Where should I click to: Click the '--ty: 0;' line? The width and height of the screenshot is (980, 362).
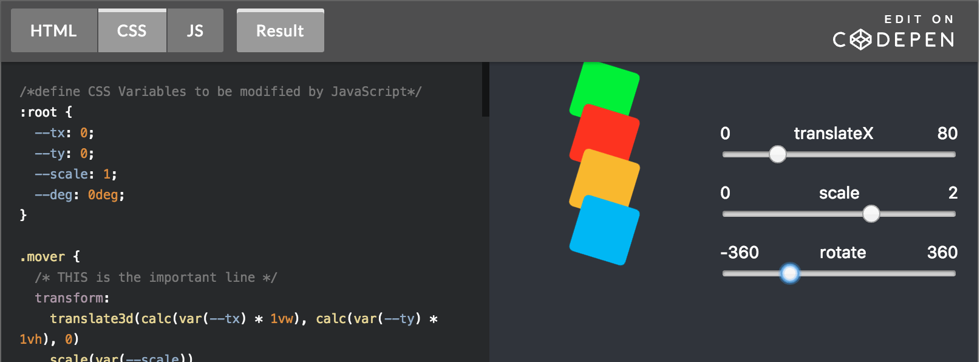tap(64, 154)
